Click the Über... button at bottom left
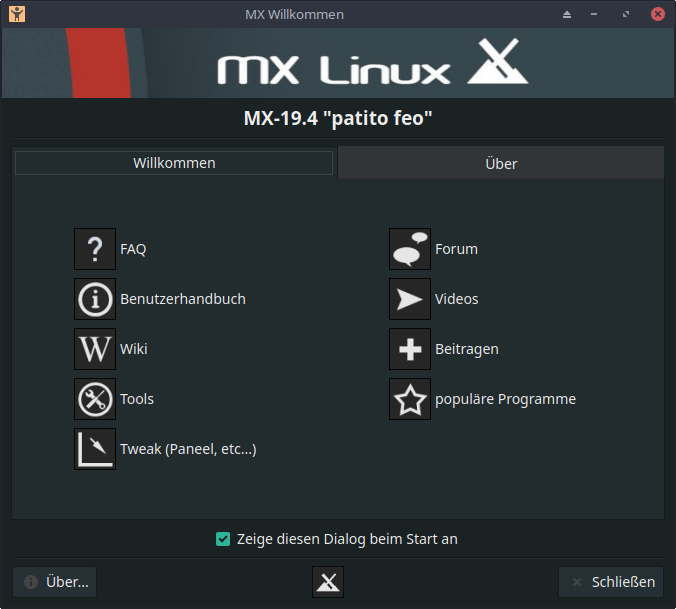Viewport: 676px width, 609px height. pos(55,582)
